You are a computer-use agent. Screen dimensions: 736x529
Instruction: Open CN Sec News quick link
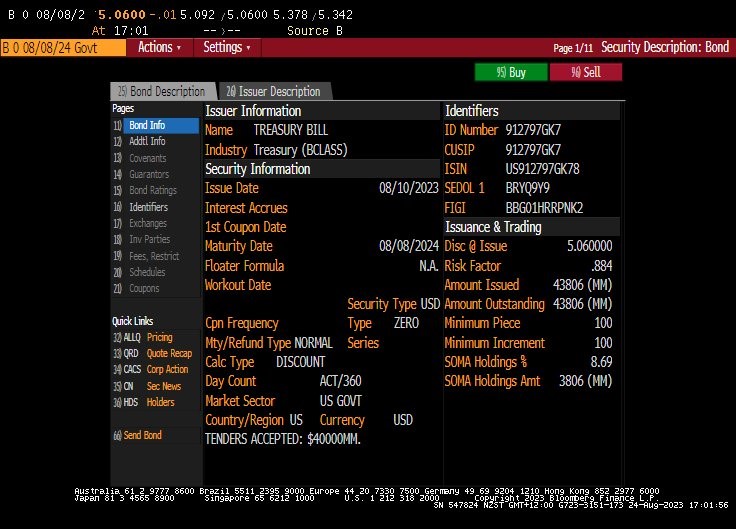(x=147, y=386)
